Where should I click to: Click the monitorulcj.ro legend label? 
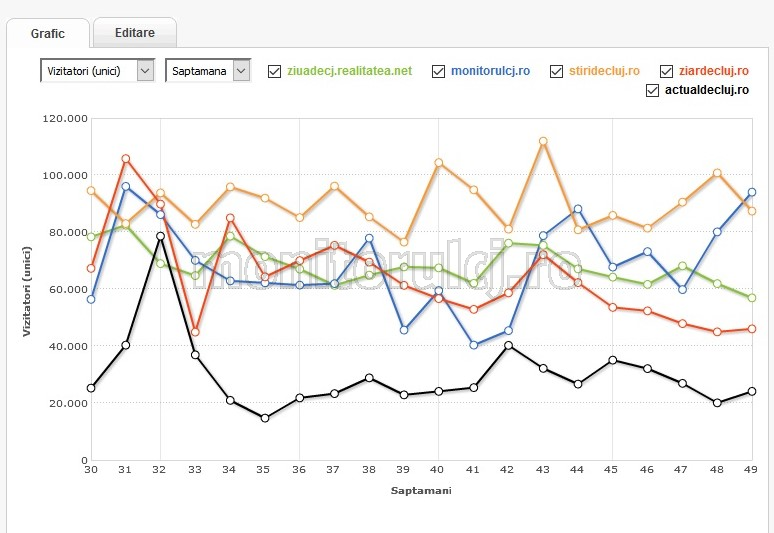coord(490,71)
